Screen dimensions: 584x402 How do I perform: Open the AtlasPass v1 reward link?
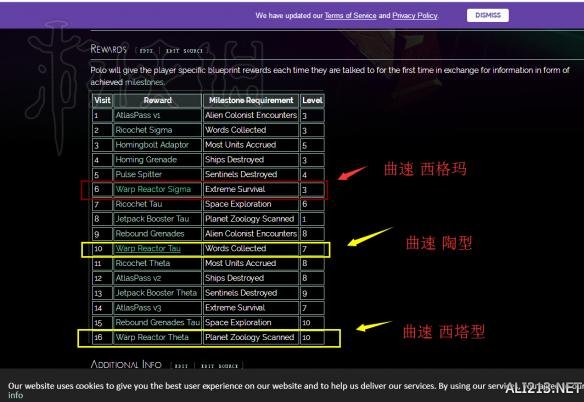click(x=137, y=115)
